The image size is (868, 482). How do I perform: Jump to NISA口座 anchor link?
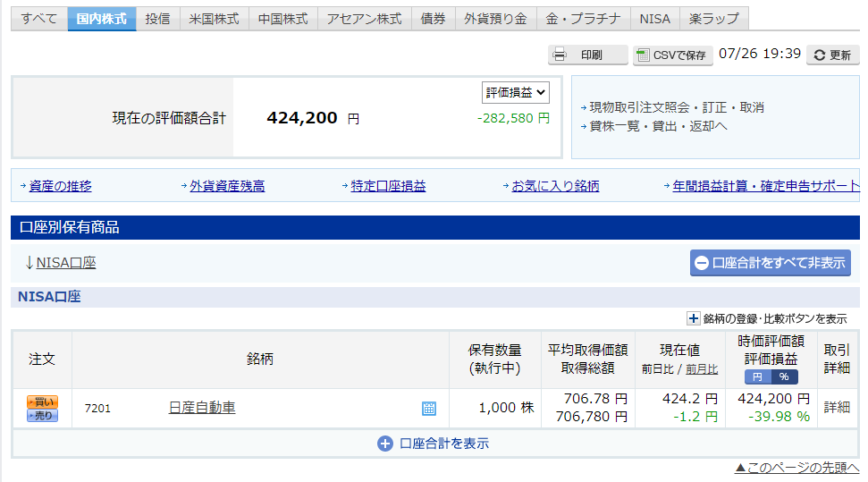coord(66,263)
